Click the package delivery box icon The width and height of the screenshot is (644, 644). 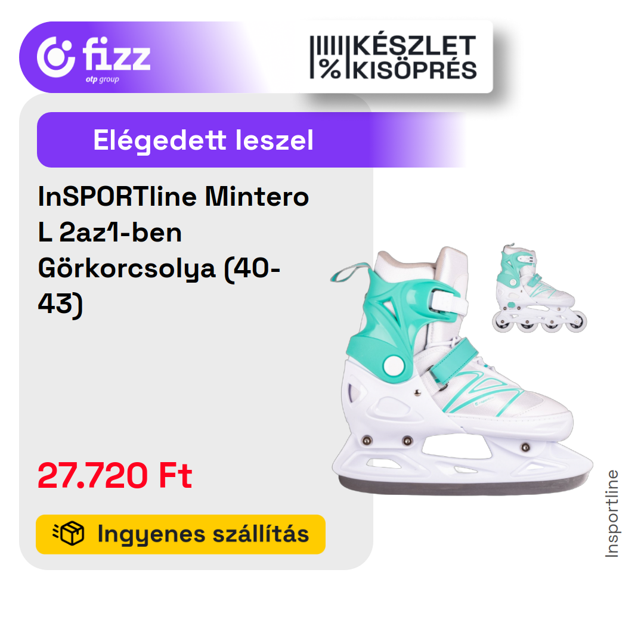[x=69, y=533]
